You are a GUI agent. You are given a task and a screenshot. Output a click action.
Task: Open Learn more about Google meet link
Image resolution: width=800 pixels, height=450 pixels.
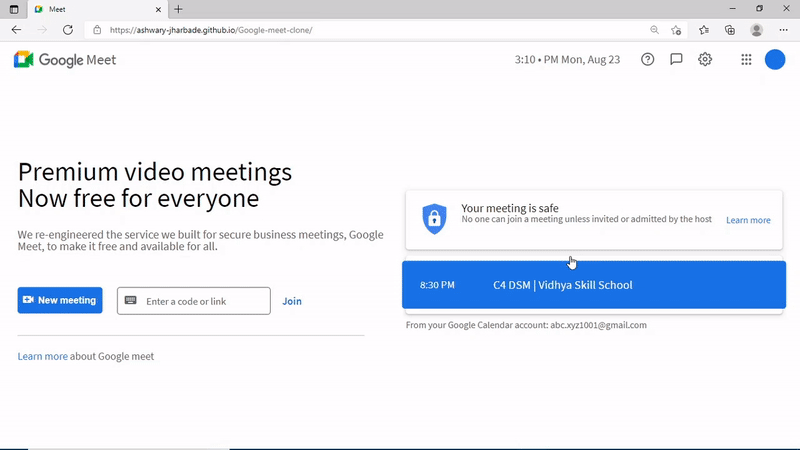pyautogui.click(x=42, y=356)
